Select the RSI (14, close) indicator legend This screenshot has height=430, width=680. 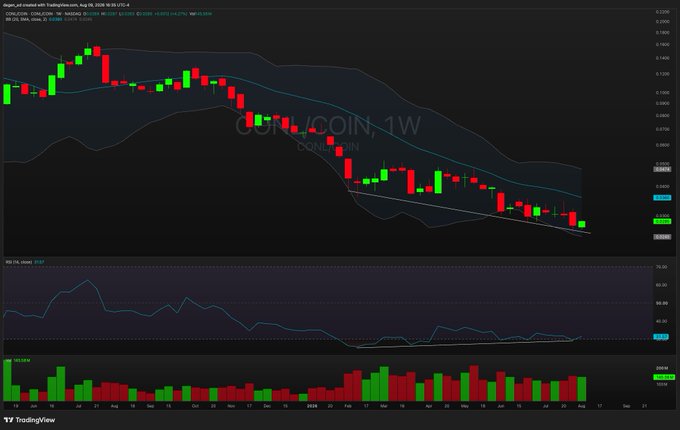point(19,262)
